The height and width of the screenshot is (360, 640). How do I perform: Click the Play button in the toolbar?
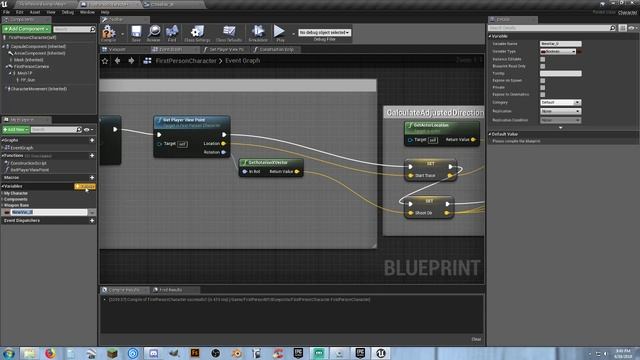tap(280, 33)
